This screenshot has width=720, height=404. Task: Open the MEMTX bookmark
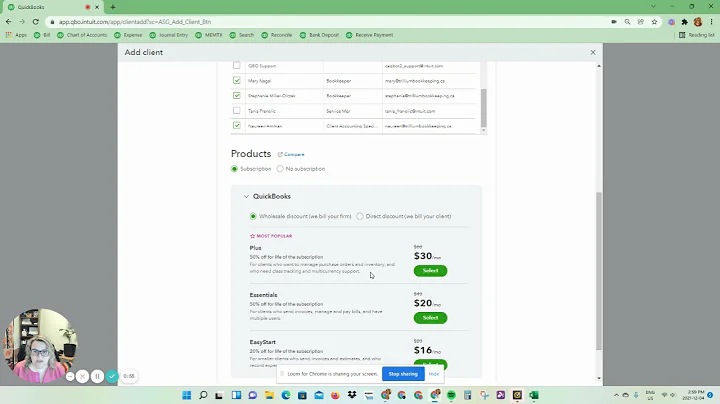pos(209,35)
